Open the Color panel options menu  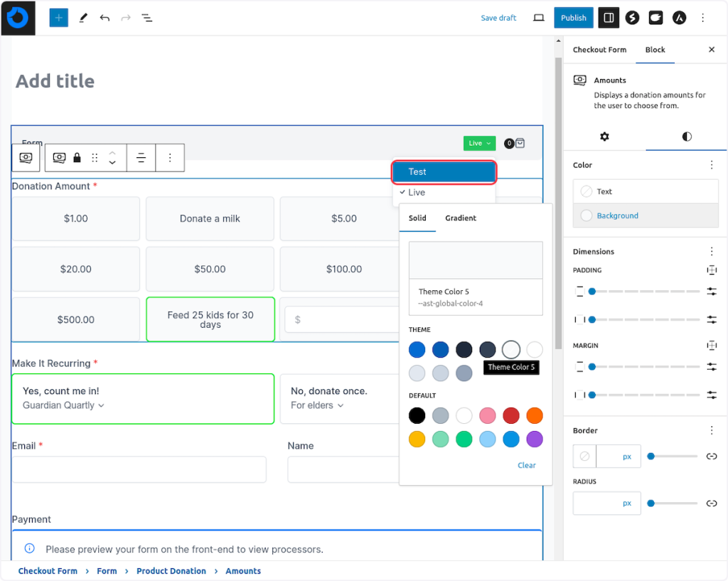click(711, 165)
